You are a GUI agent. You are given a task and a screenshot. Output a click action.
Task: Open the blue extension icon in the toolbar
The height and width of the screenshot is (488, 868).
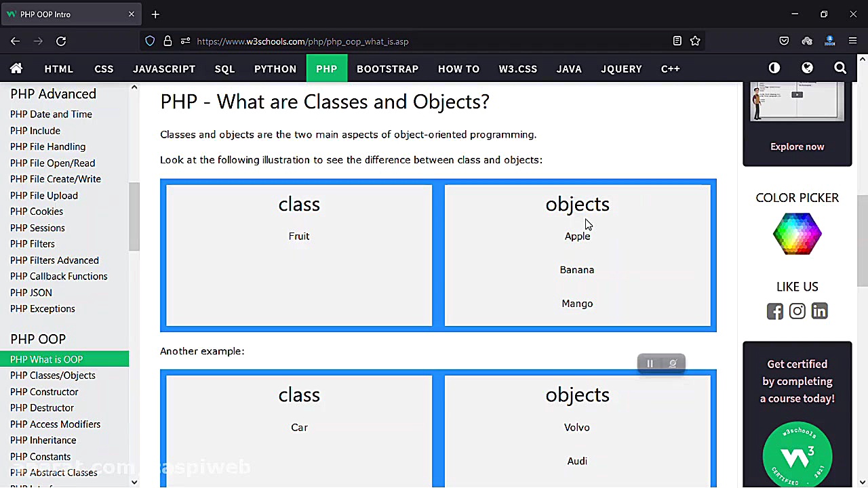click(829, 41)
